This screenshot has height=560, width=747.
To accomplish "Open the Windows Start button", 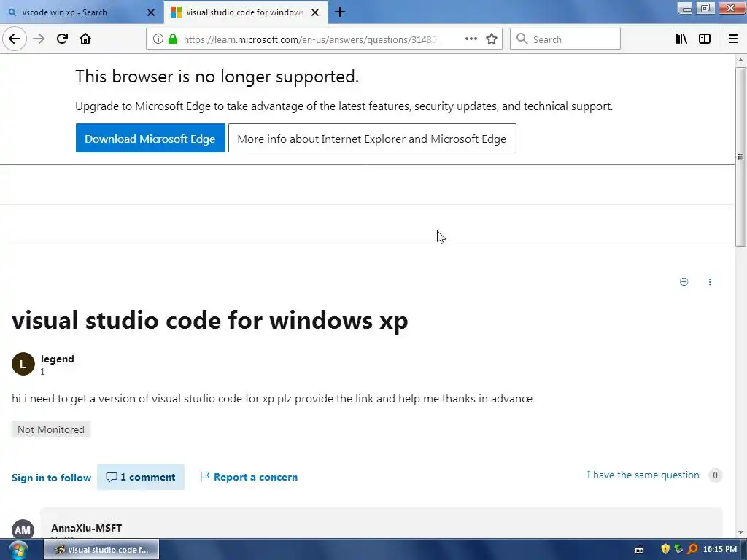I will [x=18, y=550].
